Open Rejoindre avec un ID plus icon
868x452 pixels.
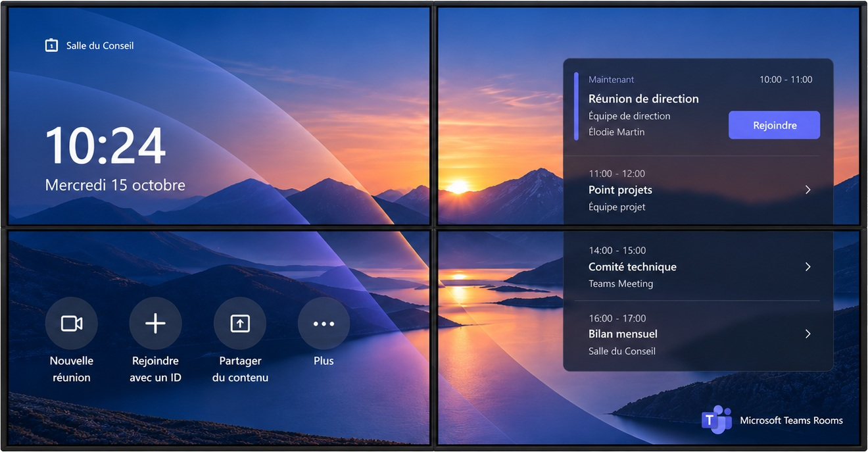click(156, 323)
